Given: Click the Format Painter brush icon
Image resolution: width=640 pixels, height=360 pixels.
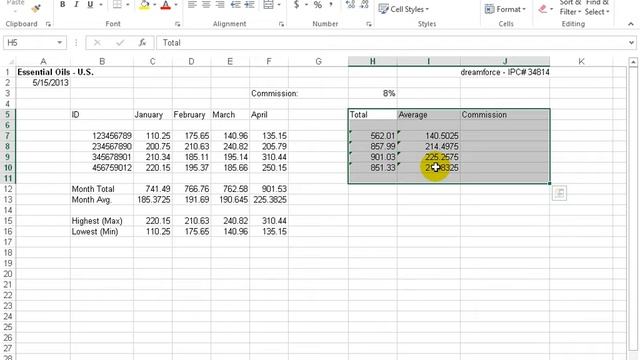Looking at the screenshot, I should (36, 8).
